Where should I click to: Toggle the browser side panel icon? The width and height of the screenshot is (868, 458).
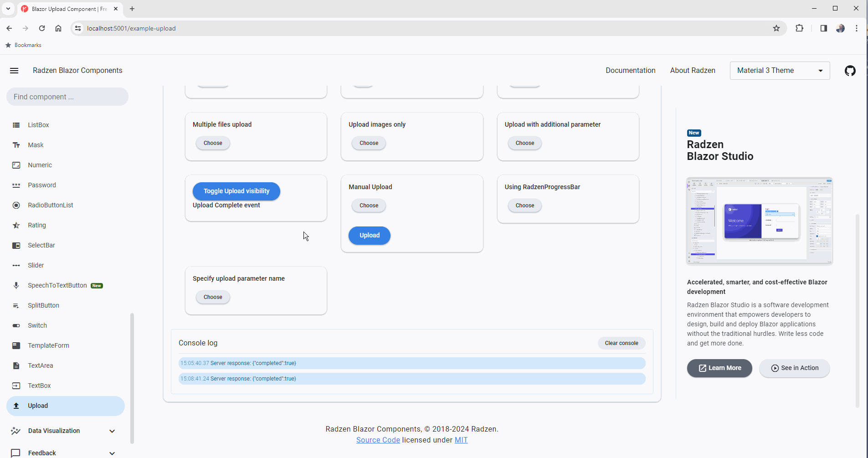[x=823, y=28]
